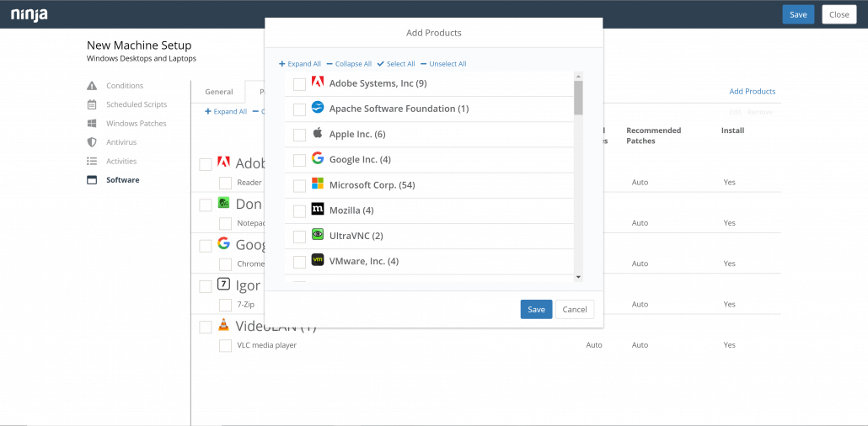Click the Google icon in the background software list

coord(223,243)
